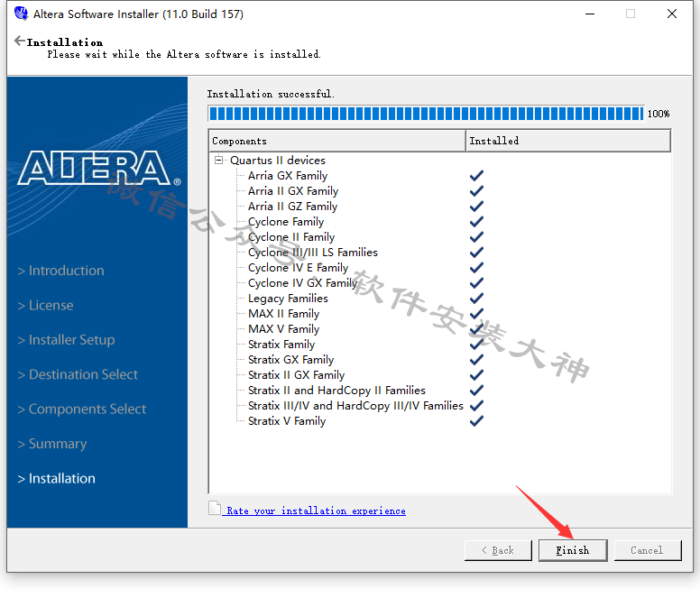The image size is (700, 598).
Task: Go to Summary step in sidebar
Action: click(51, 444)
